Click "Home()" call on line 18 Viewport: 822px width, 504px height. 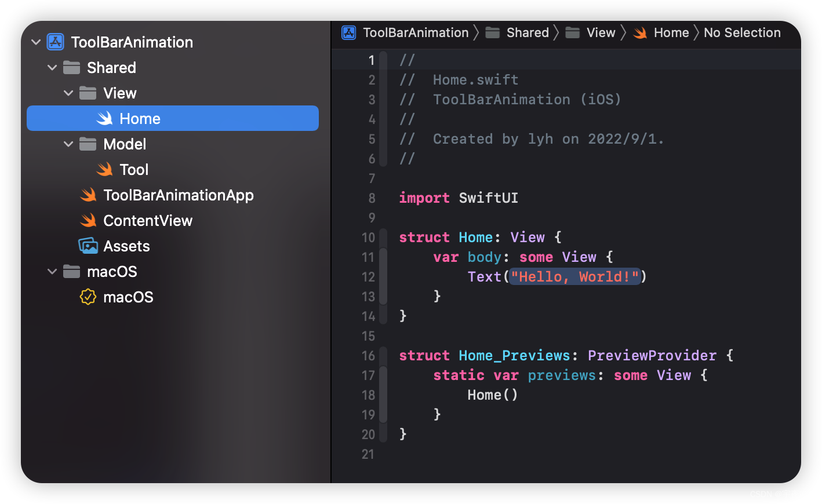[493, 395]
